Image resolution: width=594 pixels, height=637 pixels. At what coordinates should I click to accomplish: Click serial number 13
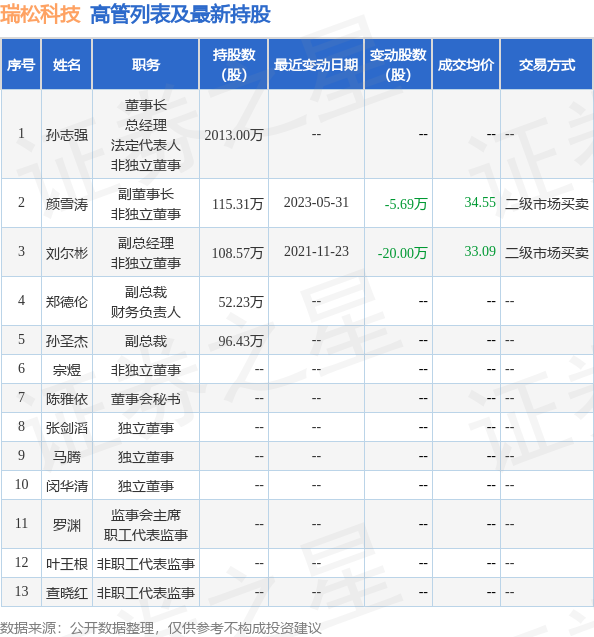coord(22,591)
